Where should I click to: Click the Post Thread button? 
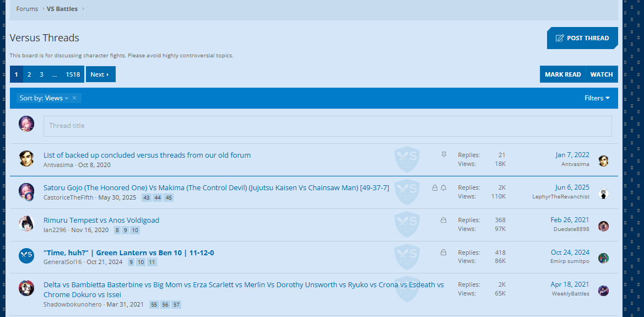[582, 38]
